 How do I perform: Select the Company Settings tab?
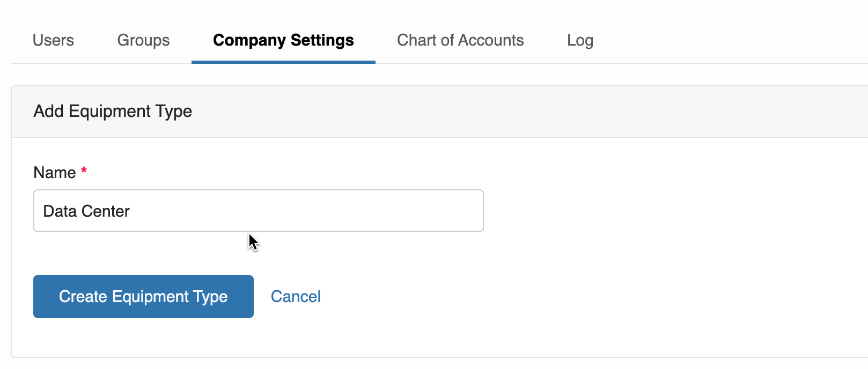[283, 40]
